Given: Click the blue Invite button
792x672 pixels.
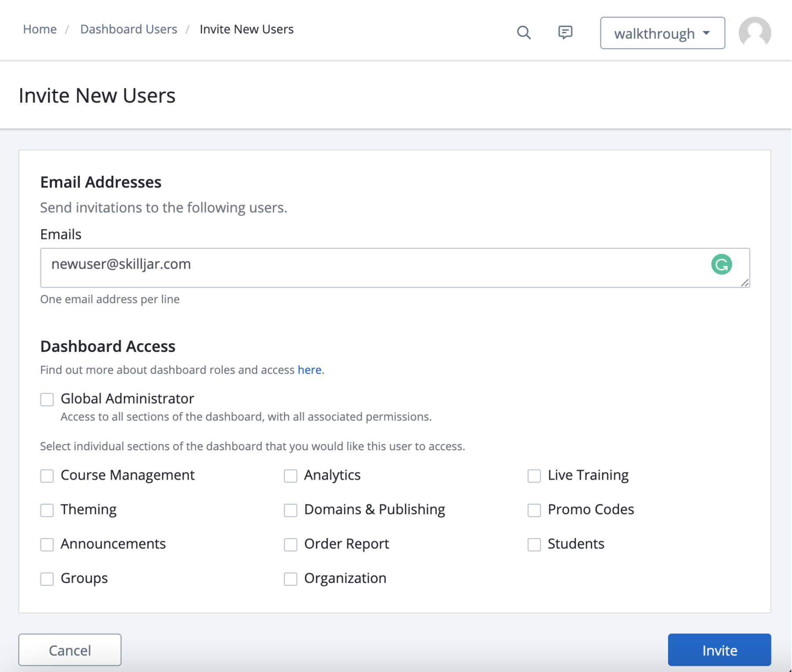Looking at the screenshot, I should point(719,650).
